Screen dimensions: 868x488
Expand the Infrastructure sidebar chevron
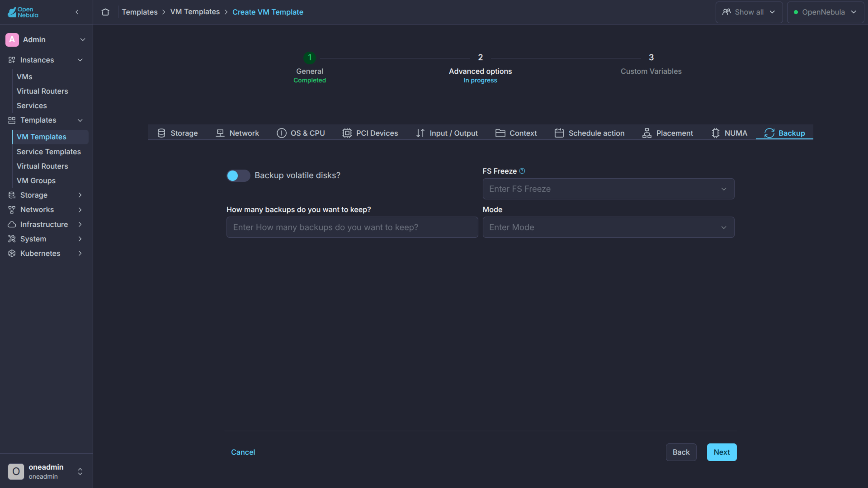pos(80,224)
